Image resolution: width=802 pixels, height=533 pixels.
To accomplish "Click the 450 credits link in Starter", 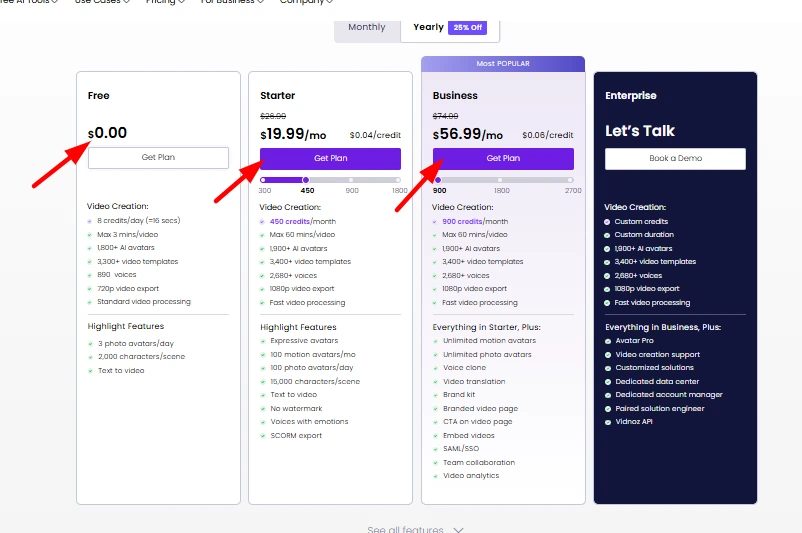I will point(289,221).
